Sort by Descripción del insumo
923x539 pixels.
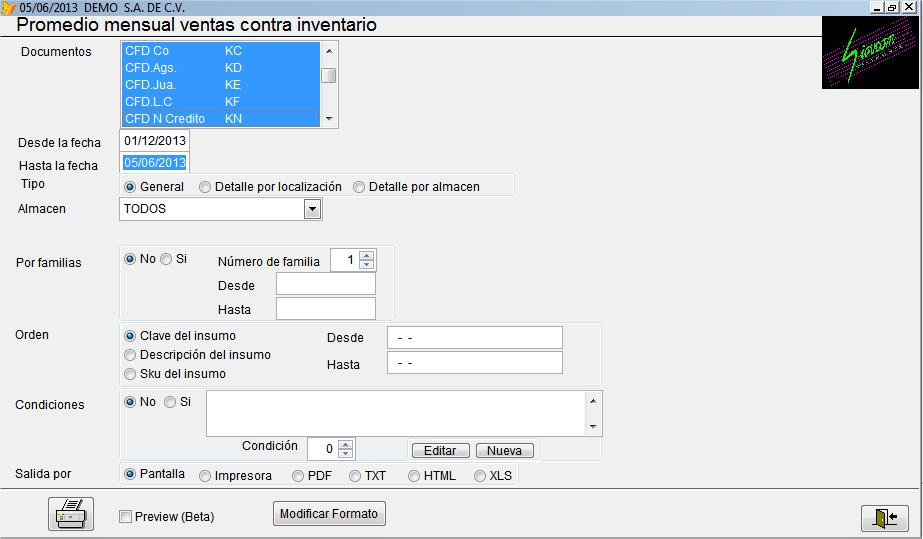pos(130,355)
